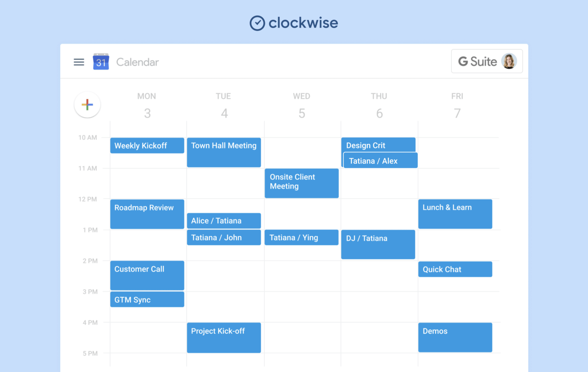
Task: Select the Tatiana / Alex meeting
Action: coord(380,161)
